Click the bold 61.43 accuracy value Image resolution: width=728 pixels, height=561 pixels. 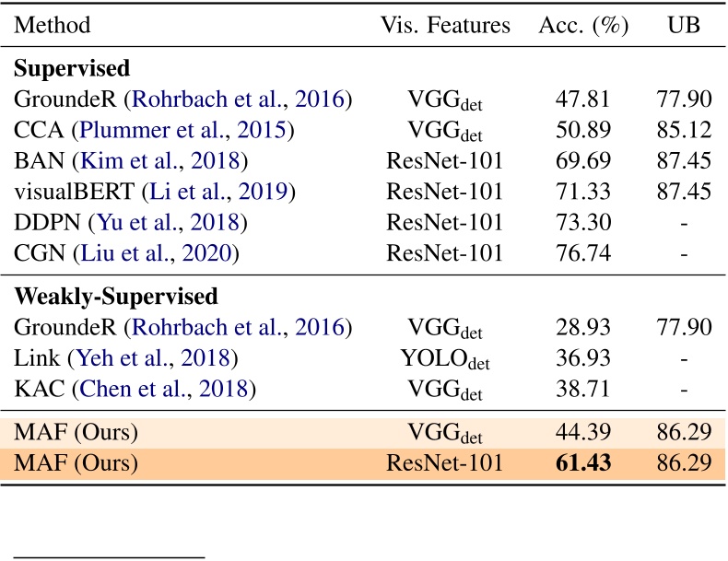tap(583, 463)
